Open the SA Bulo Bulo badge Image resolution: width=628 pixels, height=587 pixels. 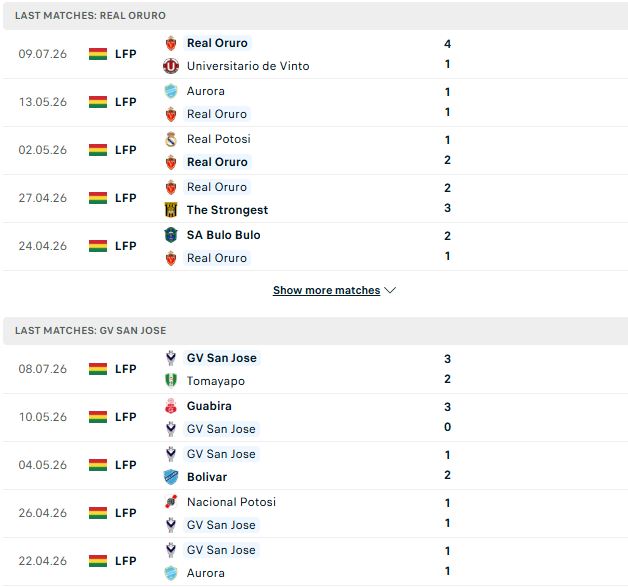(171, 235)
